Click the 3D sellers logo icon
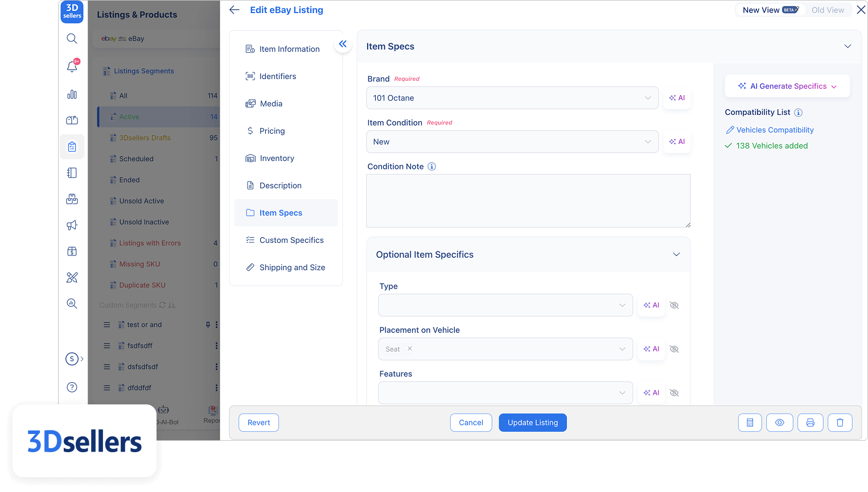The image size is (868, 492). pyautogui.click(x=72, y=12)
